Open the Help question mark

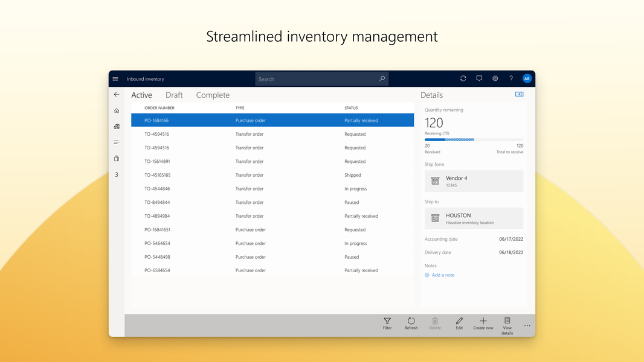point(510,78)
